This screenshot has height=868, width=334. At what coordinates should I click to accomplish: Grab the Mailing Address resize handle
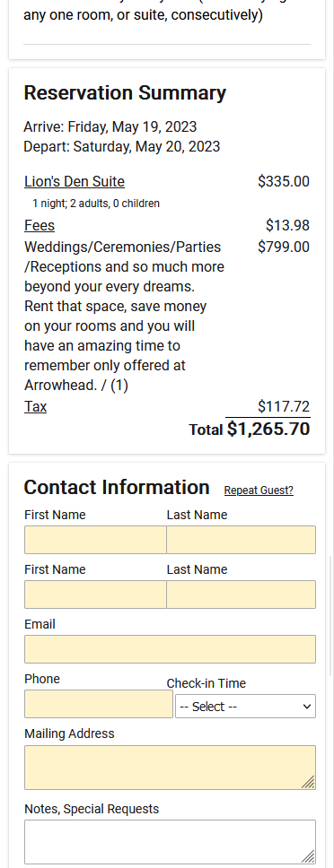(309, 782)
